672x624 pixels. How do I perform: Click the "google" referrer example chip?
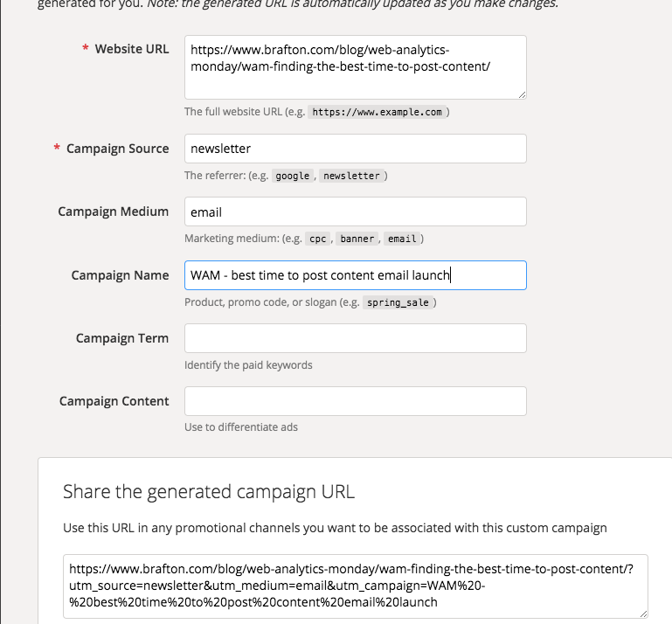click(x=293, y=176)
